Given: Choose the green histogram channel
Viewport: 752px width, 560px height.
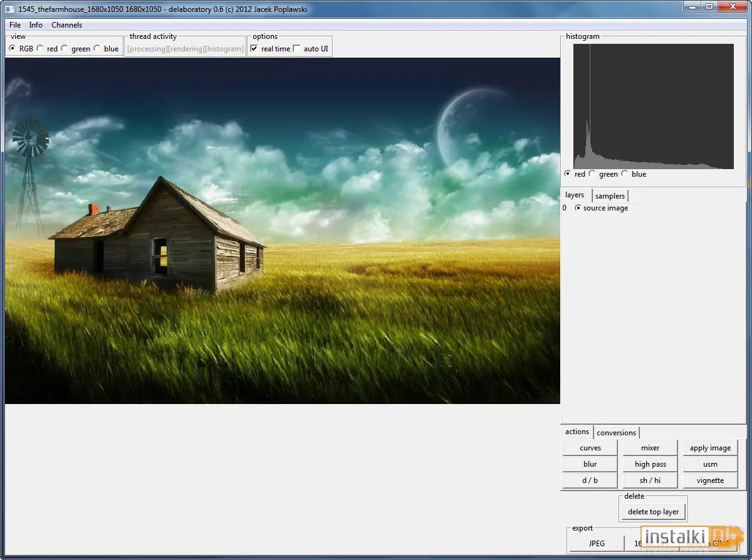Looking at the screenshot, I should [592, 174].
